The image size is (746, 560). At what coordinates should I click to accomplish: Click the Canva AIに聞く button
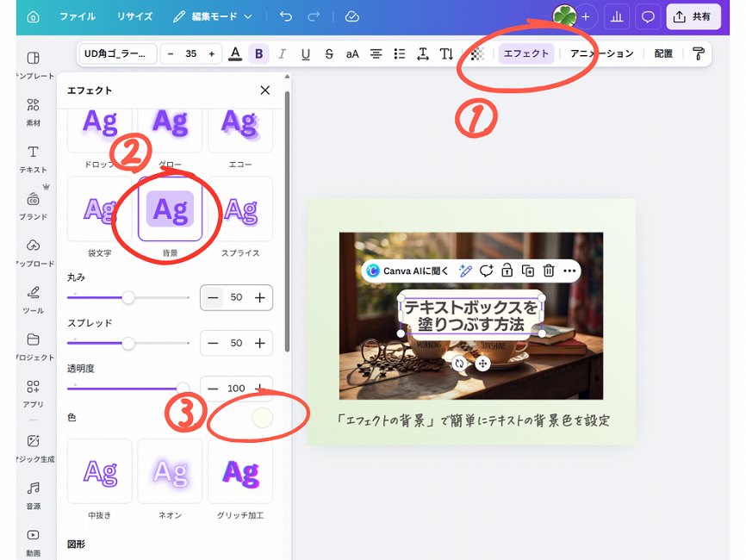[407, 271]
